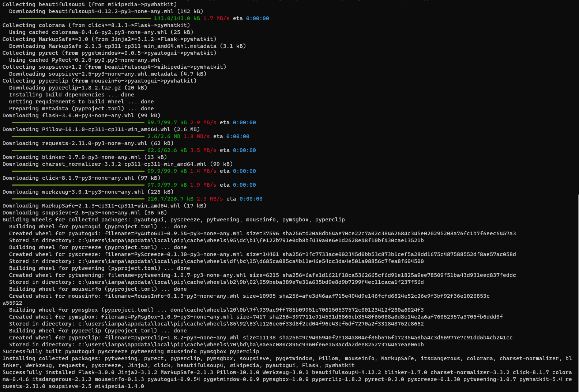This screenshot has width=579, height=392.
Task: Click the line "Collecting soupsieve>1.2"
Action: pos(114,67)
